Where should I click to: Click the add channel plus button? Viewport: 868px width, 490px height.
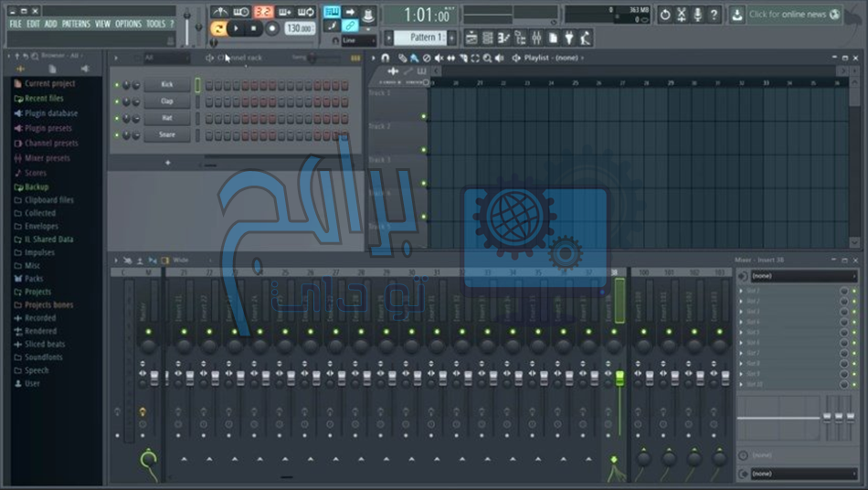click(167, 163)
